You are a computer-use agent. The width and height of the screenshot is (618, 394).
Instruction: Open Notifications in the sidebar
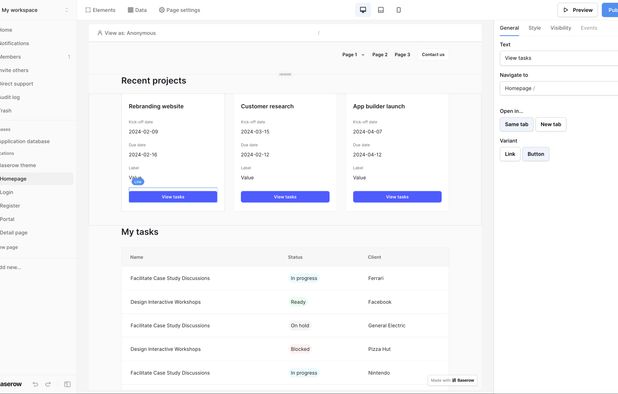click(x=14, y=43)
